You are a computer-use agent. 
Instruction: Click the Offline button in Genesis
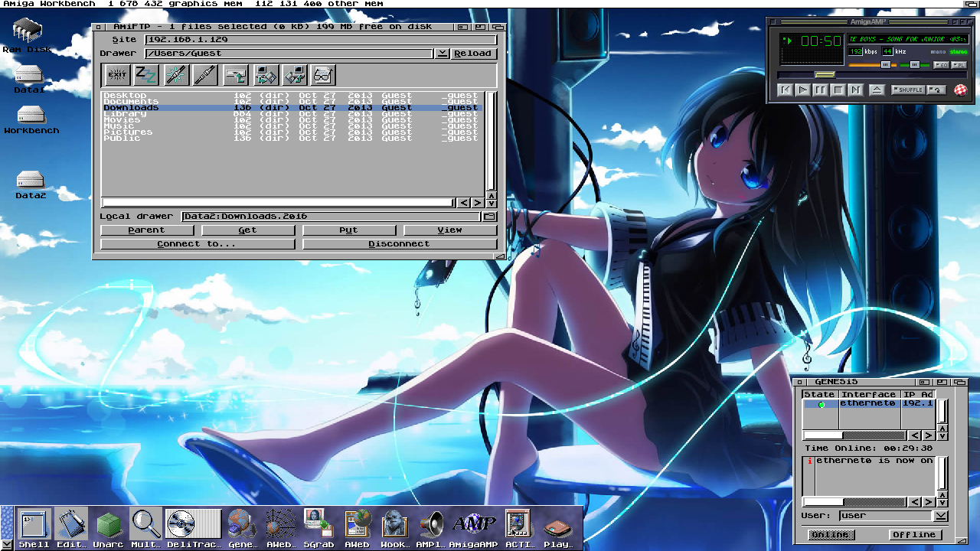coord(914,534)
